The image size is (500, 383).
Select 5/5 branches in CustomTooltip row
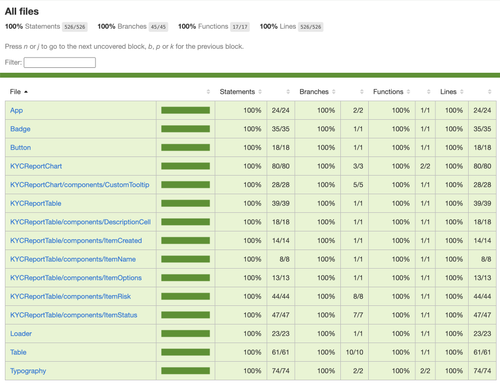click(358, 185)
